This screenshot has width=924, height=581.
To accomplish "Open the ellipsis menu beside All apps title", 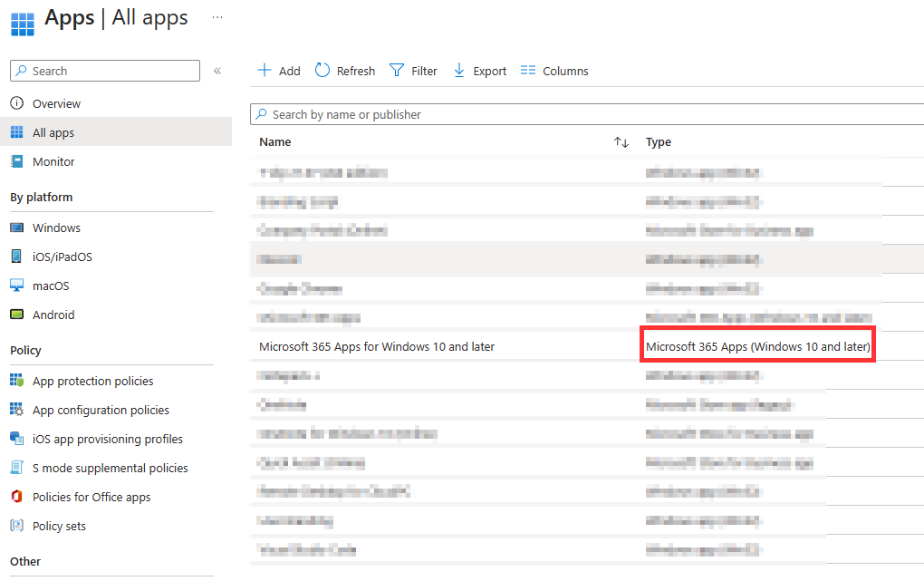I will coord(217,17).
